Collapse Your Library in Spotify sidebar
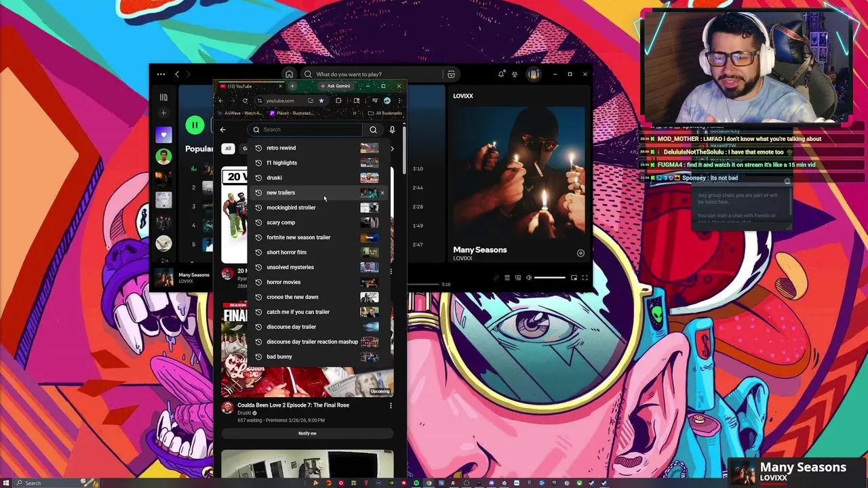Viewport: 868px width, 488px height. [163, 97]
